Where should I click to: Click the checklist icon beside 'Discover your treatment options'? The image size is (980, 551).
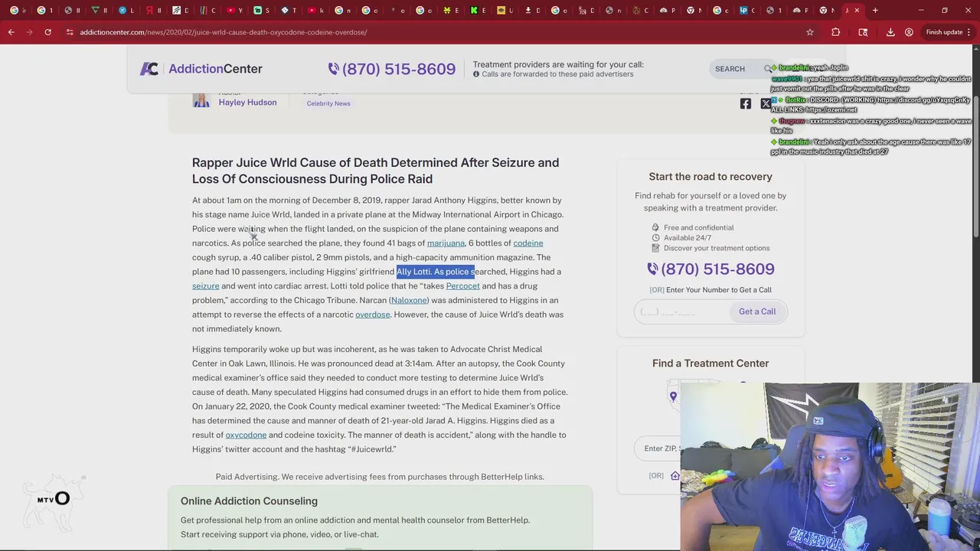(x=655, y=248)
